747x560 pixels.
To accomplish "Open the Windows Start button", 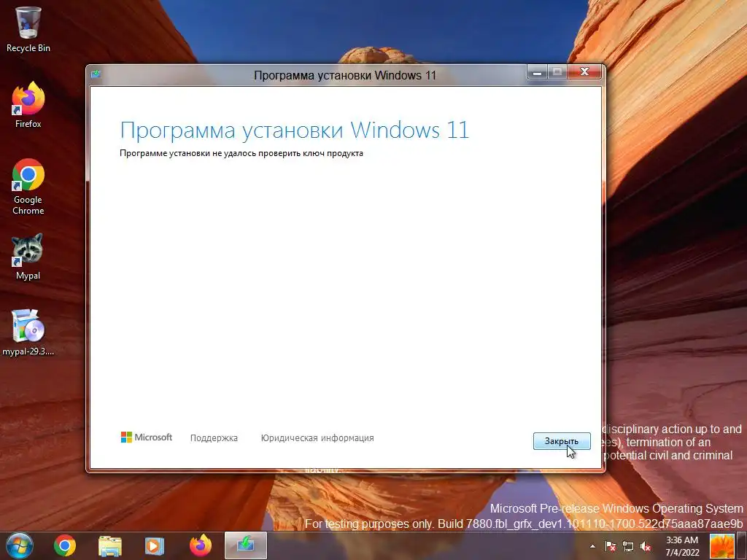I will pos(20,545).
